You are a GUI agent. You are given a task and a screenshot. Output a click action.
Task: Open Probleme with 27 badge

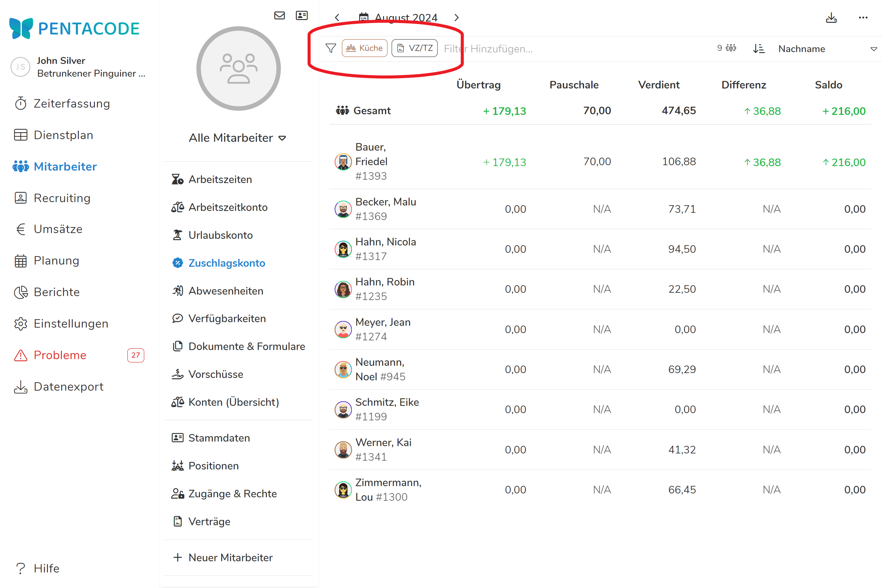click(60, 355)
